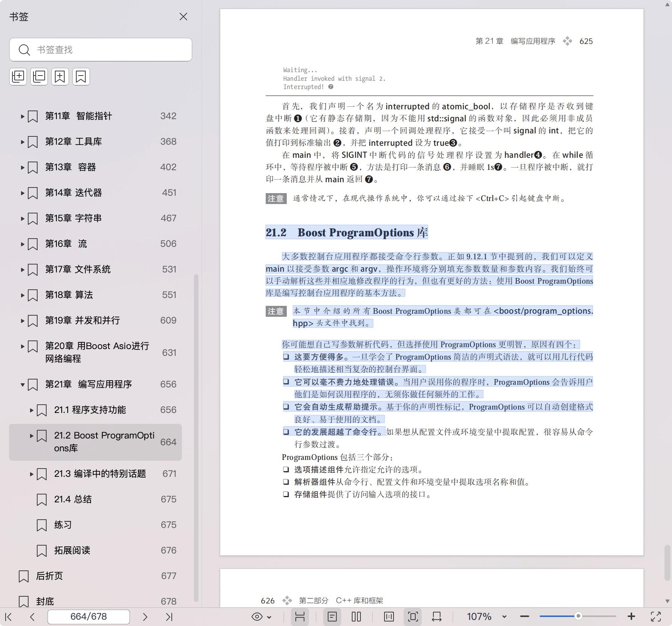Expand 第17章 文件系统 bookmark
This screenshot has width=672, height=626.
tap(22, 270)
